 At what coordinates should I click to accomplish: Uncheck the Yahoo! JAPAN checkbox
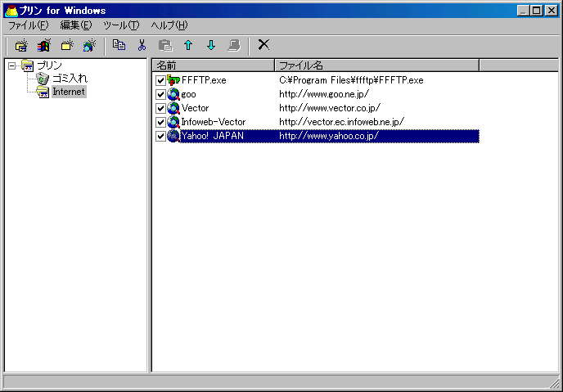(x=160, y=137)
